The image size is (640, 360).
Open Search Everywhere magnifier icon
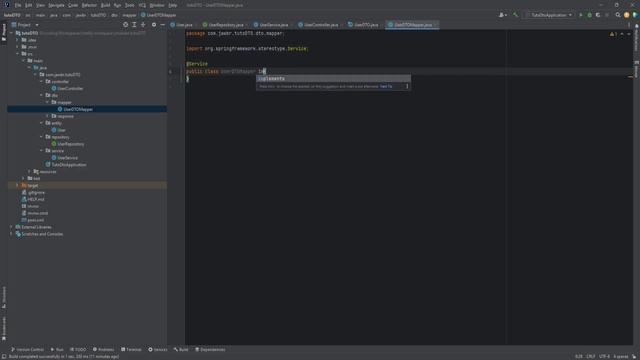pyautogui.click(x=618, y=15)
